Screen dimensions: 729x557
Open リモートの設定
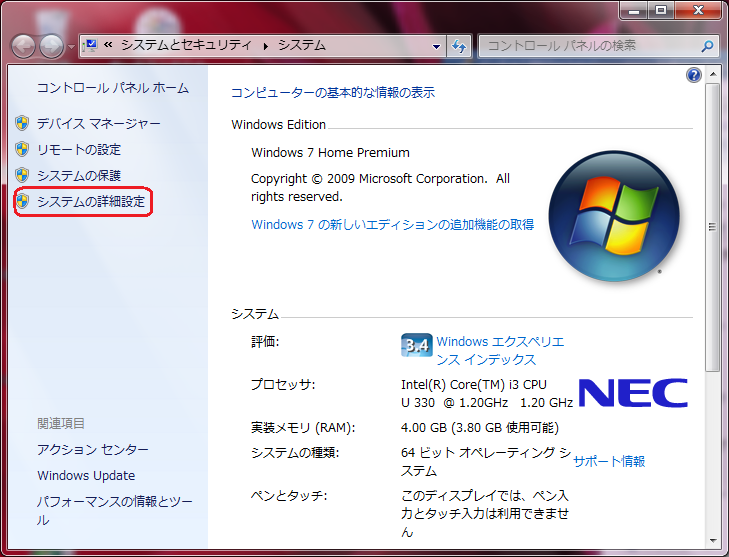tap(79, 149)
